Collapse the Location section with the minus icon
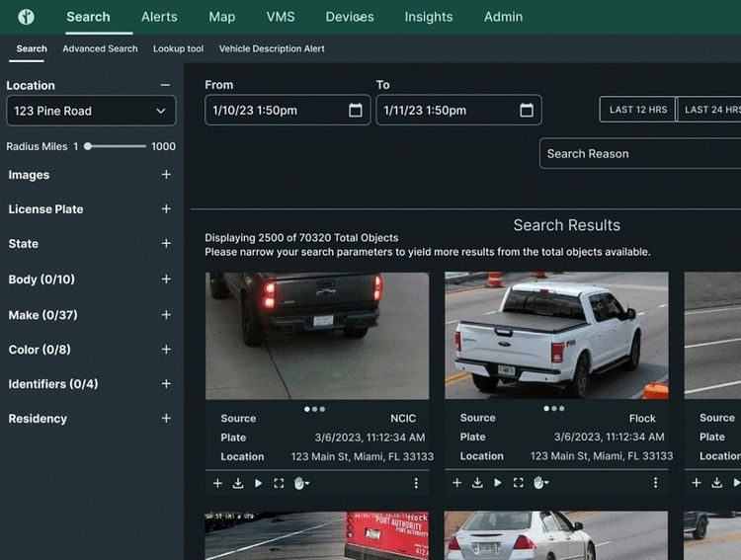The width and height of the screenshot is (741, 560). click(165, 85)
